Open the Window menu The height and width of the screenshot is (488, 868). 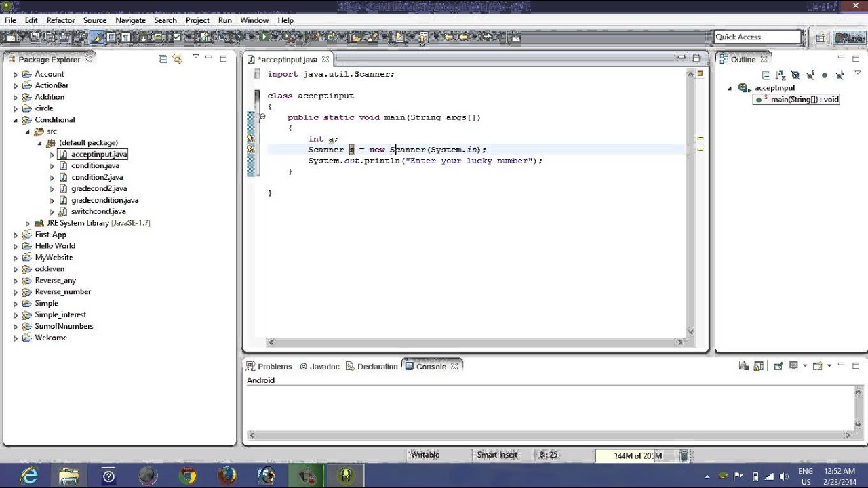point(254,20)
